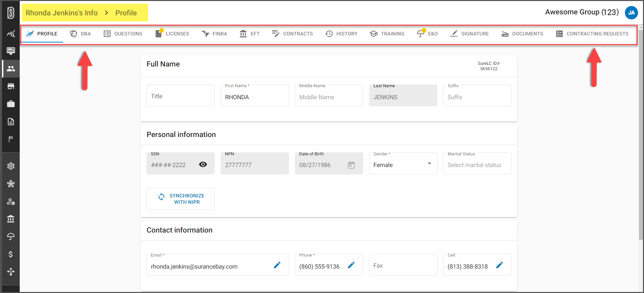This screenshot has height=293, width=644.
Task: View the HISTORY tab
Action: pos(341,34)
